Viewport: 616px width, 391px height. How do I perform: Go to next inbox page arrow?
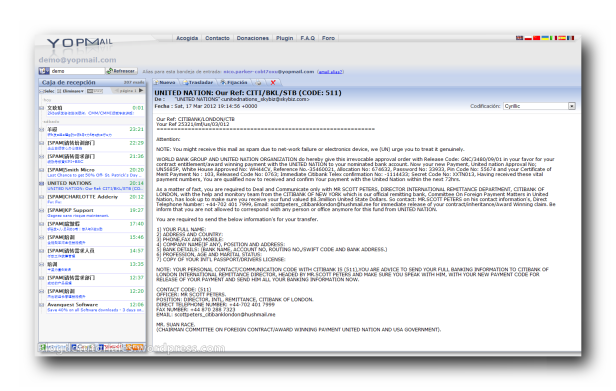point(141,91)
